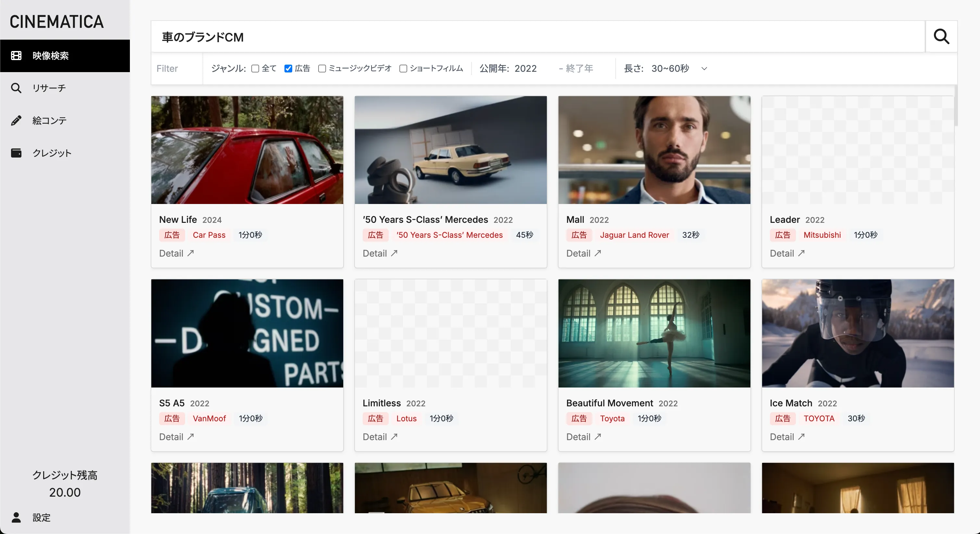
Task: Open クレジット in the sidebar
Action: click(x=65, y=153)
